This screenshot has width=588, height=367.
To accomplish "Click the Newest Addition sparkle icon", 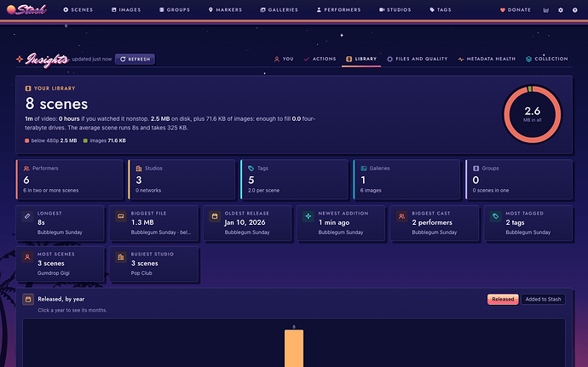I will tap(308, 216).
